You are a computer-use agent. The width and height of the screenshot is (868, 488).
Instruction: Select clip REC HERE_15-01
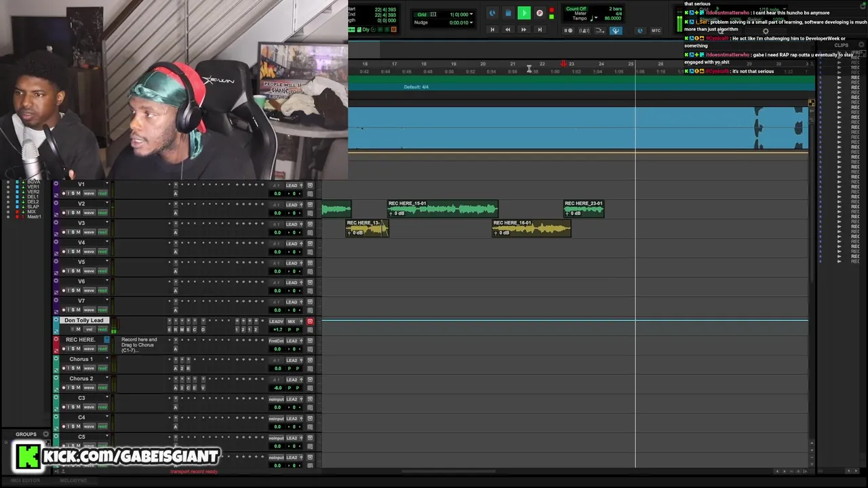pyautogui.click(x=442, y=208)
